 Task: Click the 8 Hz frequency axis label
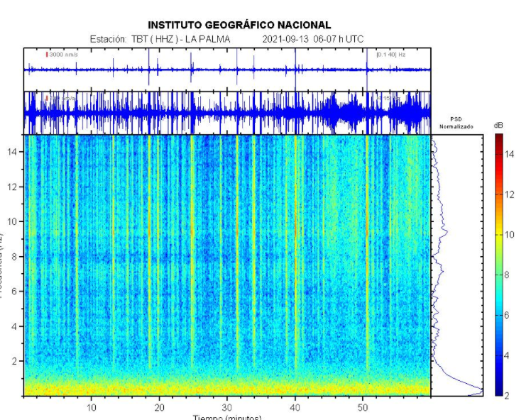click(x=13, y=257)
